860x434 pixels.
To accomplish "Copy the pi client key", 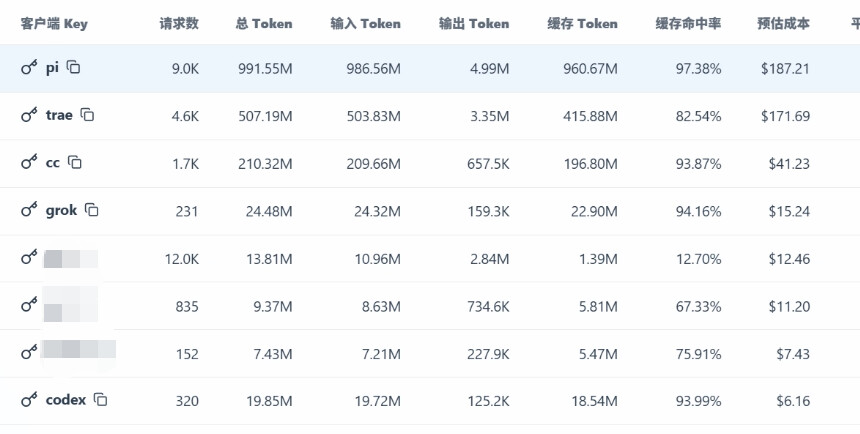I will (x=73, y=67).
